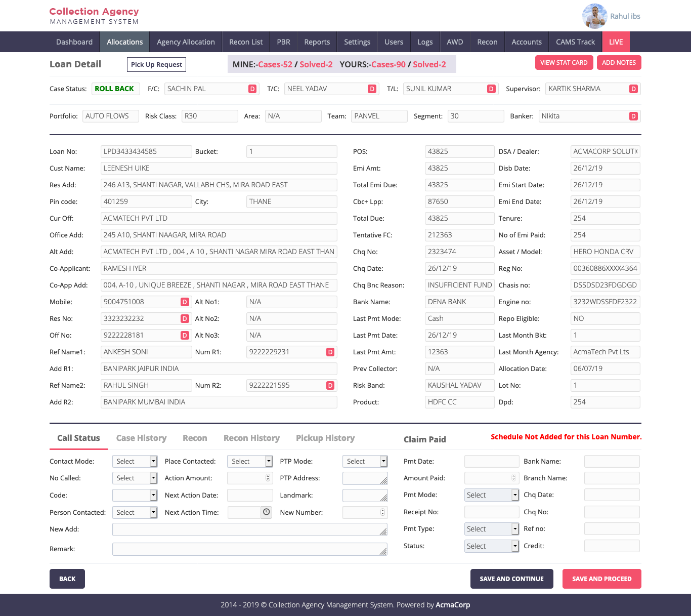The image size is (691, 616).
Task: Click the clock icon for Next Action Time
Action: point(266,512)
